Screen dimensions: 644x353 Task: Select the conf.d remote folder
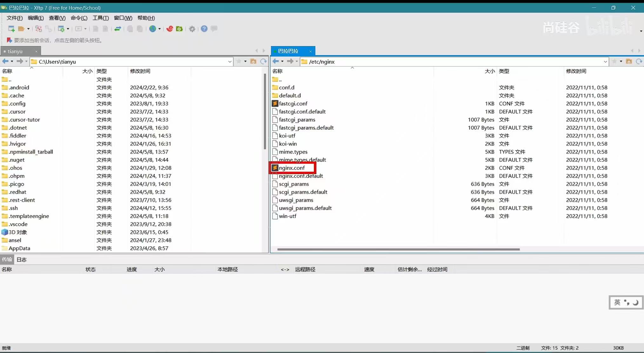click(286, 88)
